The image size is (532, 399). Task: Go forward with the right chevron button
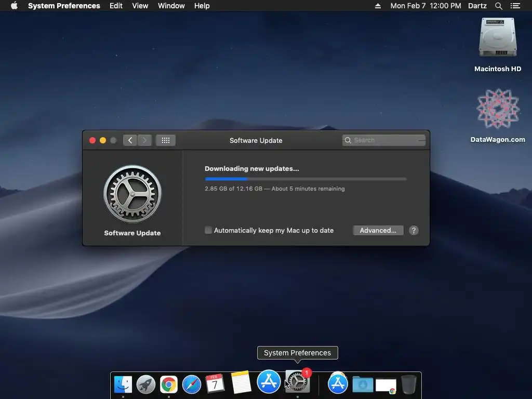coord(144,140)
